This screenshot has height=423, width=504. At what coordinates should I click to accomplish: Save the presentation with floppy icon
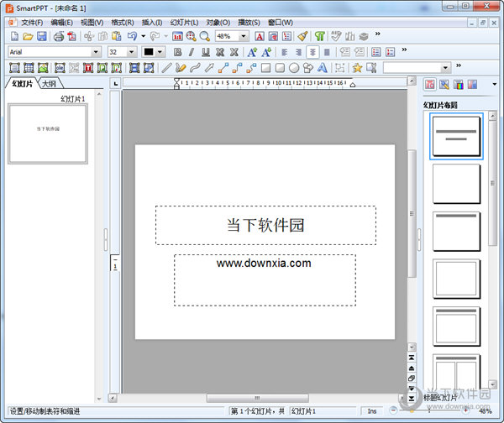point(42,36)
